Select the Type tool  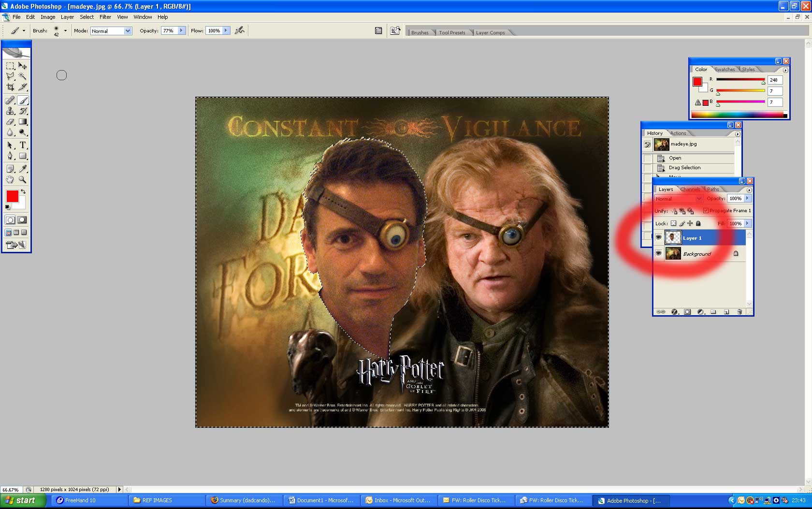23,145
